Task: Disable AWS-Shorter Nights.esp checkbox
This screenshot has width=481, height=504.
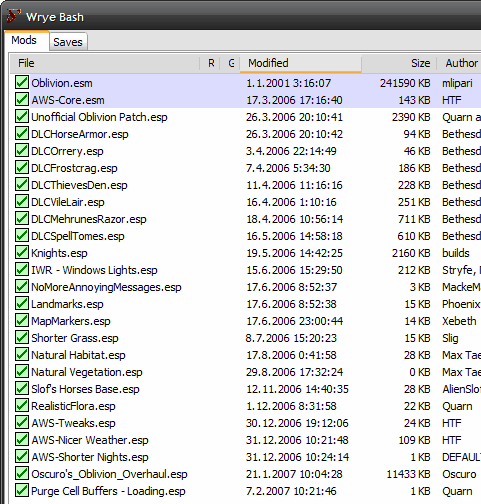Action: coord(22,456)
